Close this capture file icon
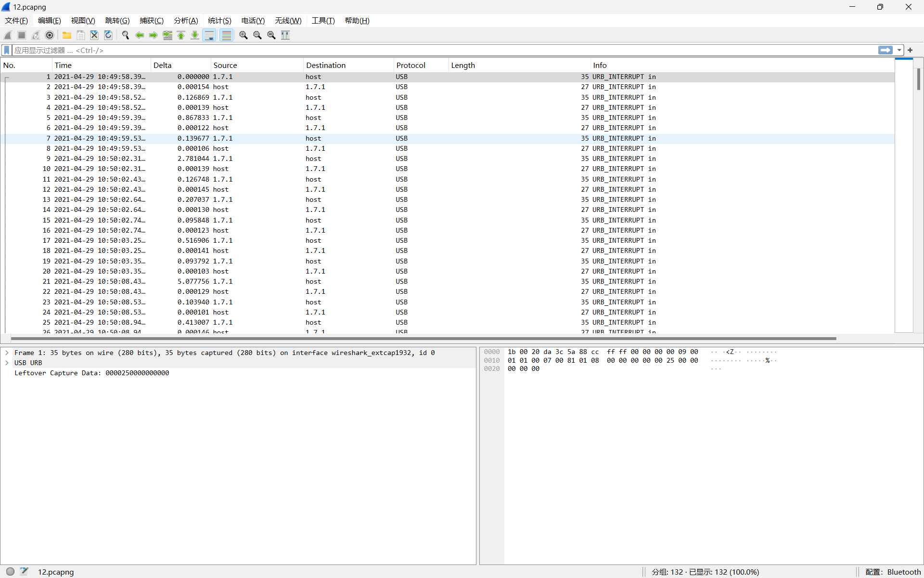Image resolution: width=924 pixels, height=578 pixels. point(94,35)
